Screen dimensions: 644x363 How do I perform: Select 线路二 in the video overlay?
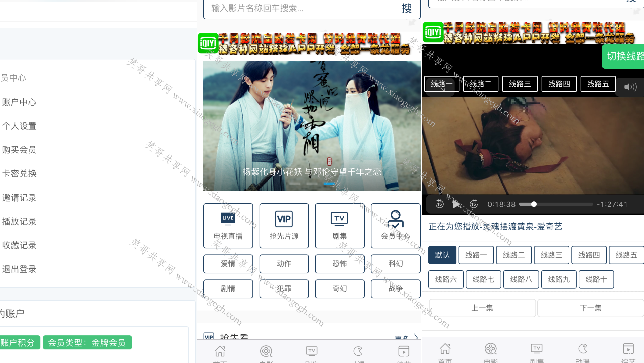481,84
